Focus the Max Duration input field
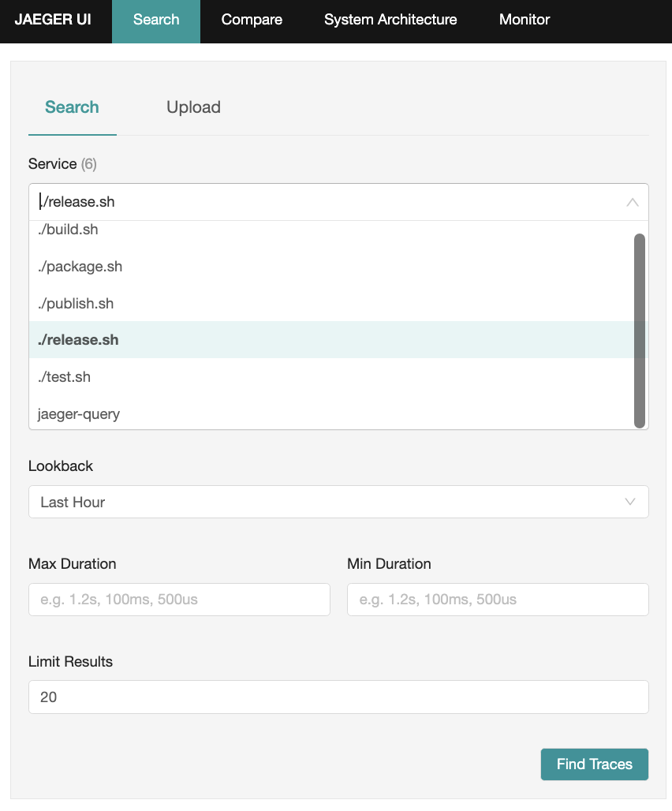The height and width of the screenshot is (811, 672). click(179, 600)
